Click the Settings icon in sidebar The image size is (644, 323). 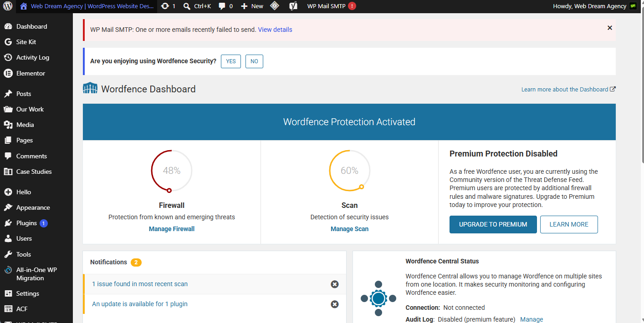click(x=8, y=293)
